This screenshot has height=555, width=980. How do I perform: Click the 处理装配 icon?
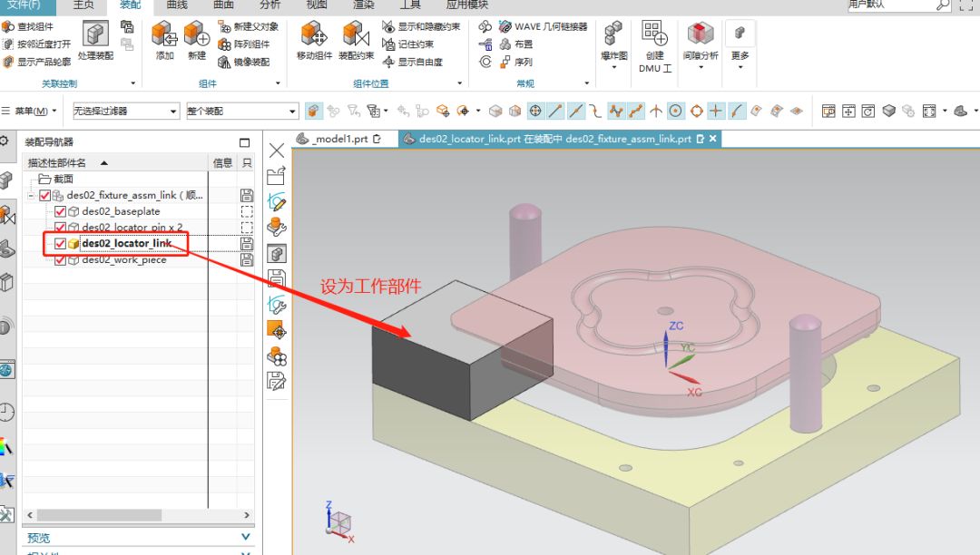click(x=95, y=33)
